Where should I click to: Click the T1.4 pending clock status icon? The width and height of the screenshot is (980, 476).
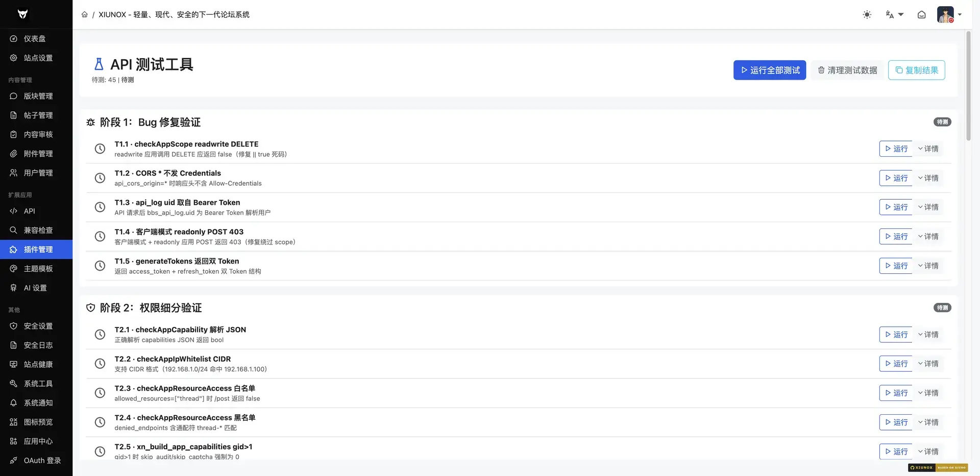point(100,236)
